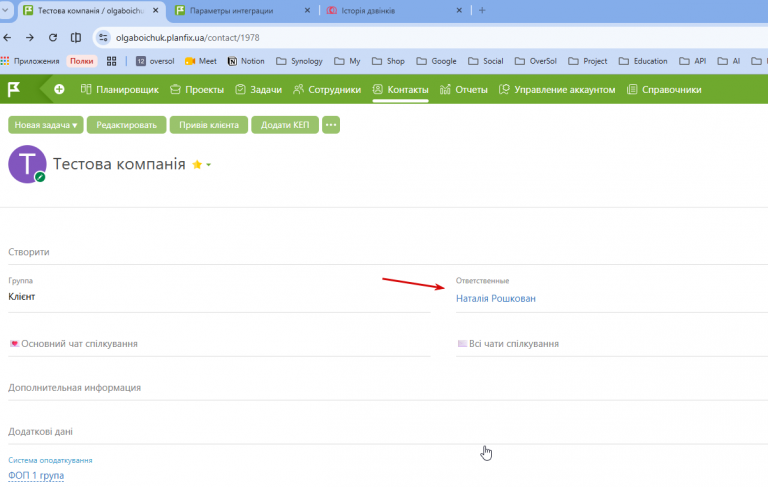Viewport: 768px width, 487px height.
Task: Open the Справочники section
Action: point(664,90)
